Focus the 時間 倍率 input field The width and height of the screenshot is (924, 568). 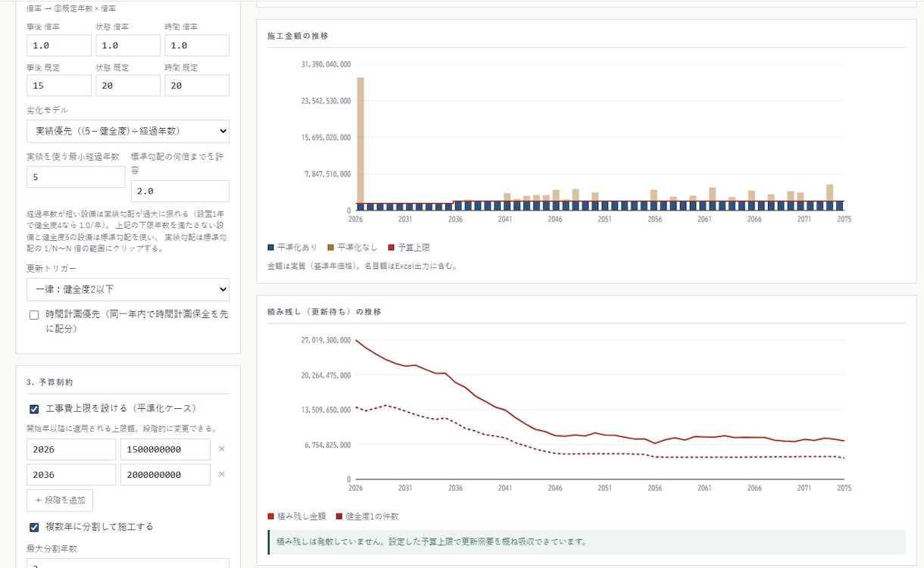pyautogui.click(x=197, y=45)
